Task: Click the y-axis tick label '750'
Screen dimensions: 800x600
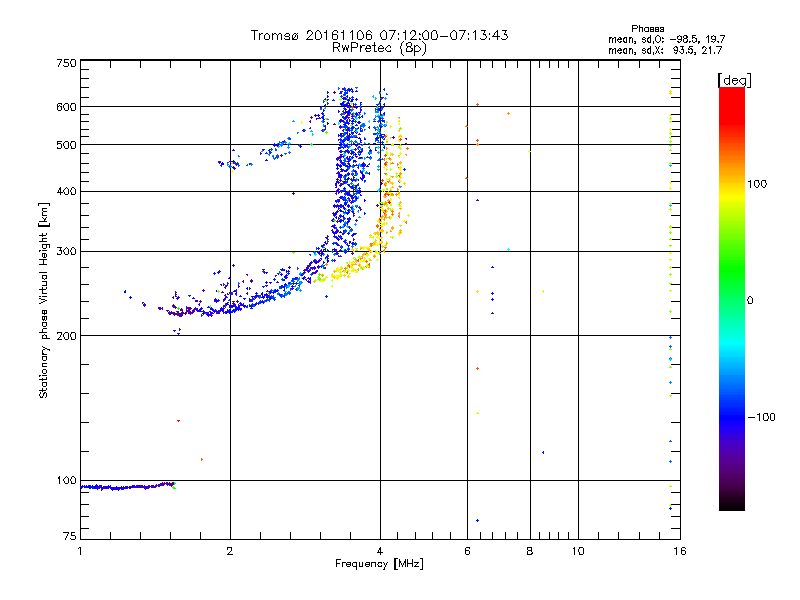Action: [x=66, y=63]
